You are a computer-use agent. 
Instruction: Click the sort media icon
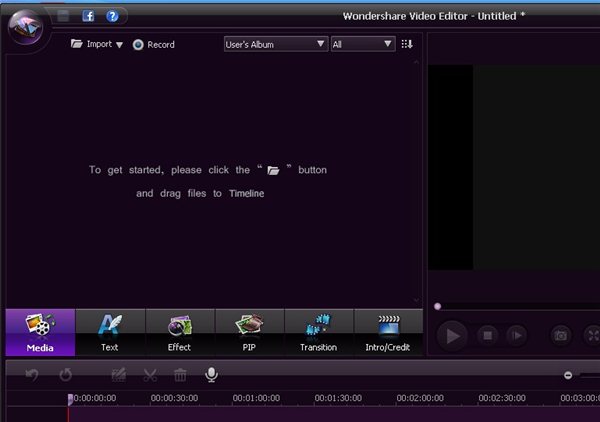tap(407, 44)
